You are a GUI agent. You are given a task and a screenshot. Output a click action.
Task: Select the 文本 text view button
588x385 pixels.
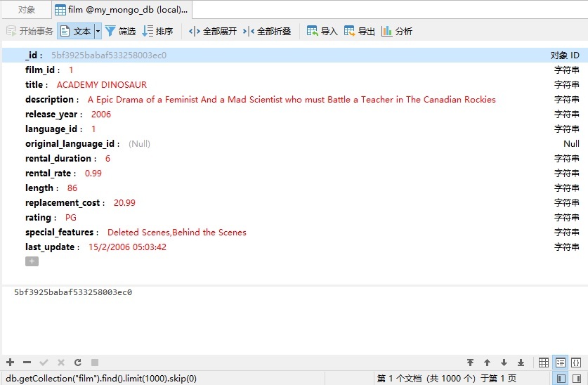point(76,31)
